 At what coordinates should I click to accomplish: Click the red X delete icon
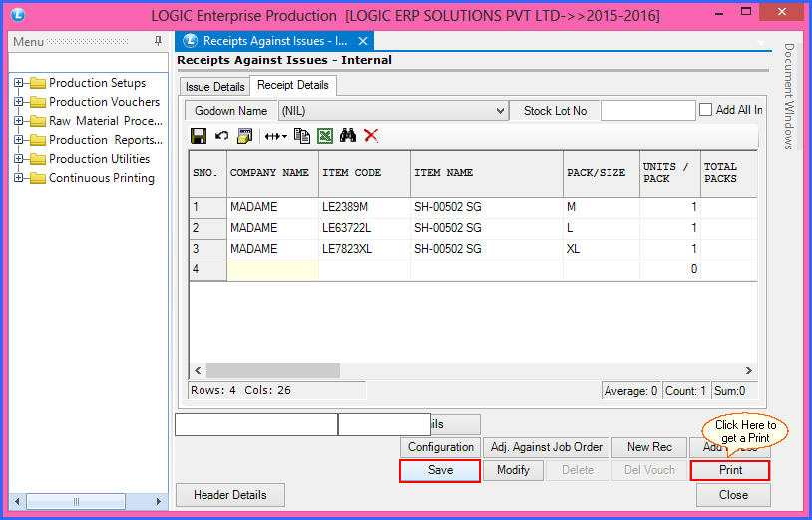click(371, 136)
